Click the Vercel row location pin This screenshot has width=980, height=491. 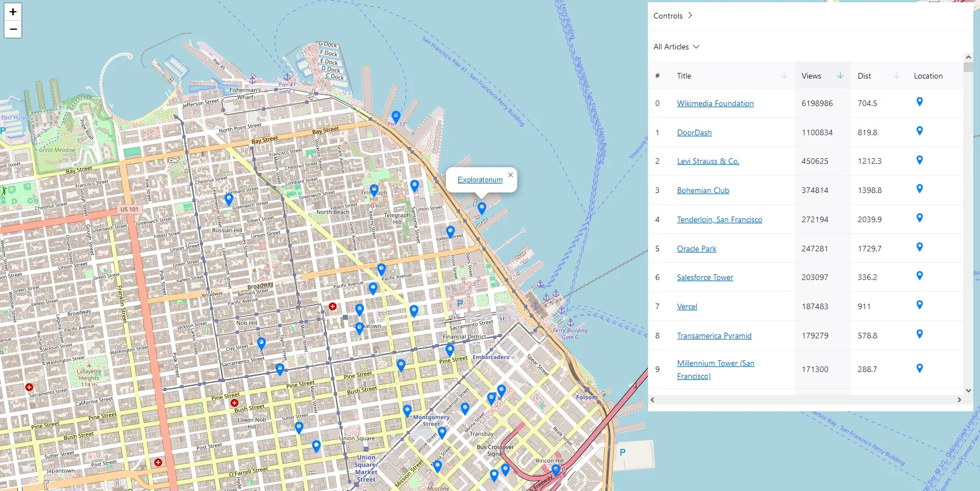(x=919, y=305)
